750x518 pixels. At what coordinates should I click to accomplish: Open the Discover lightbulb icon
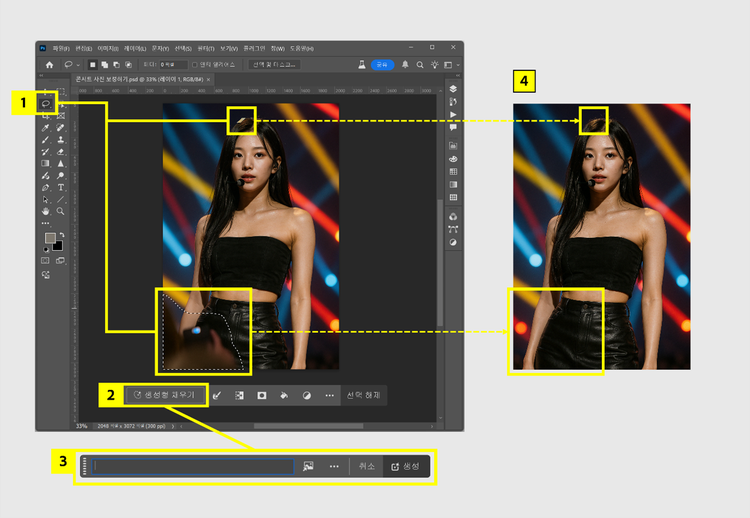click(434, 65)
